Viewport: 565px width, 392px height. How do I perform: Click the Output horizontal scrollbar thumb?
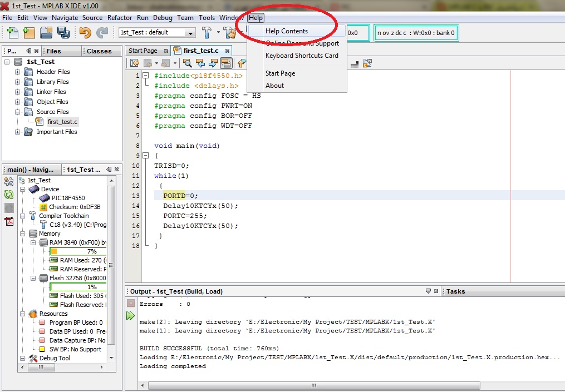(314, 385)
